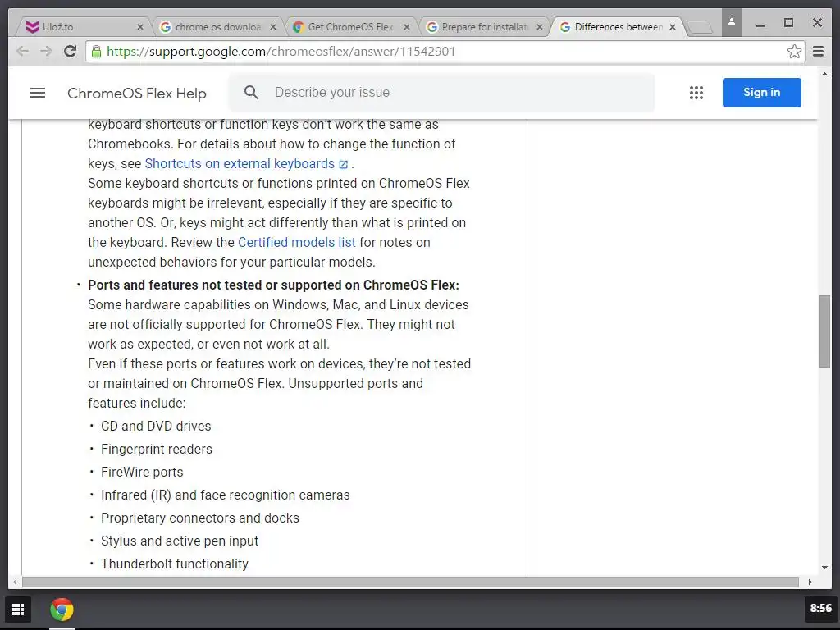840x630 pixels.
Task: Click the 8:56 clock in system tray
Action: point(820,609)
